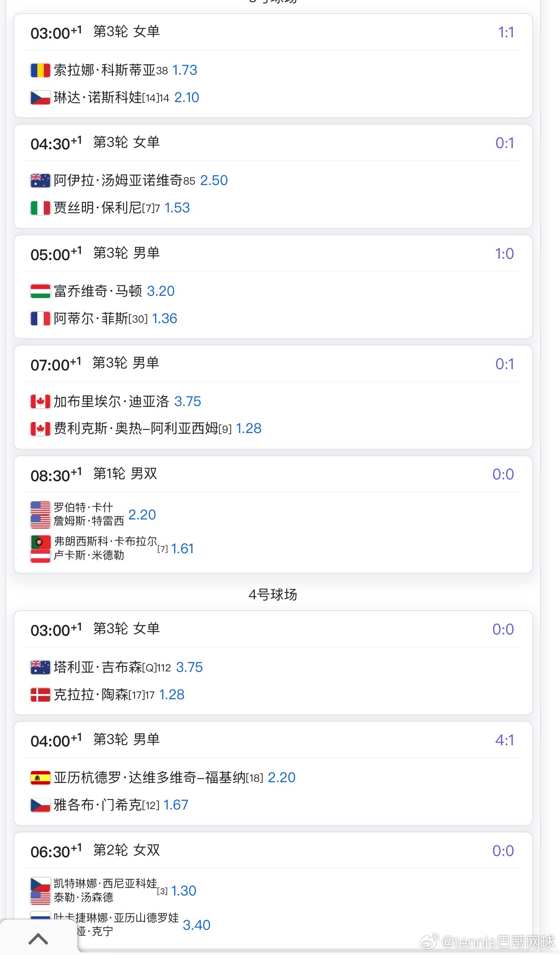Open the 4:1 score of the 04:00 men's match
The height and width of the screenshot is (955, 560).
[x=504, y=740]
